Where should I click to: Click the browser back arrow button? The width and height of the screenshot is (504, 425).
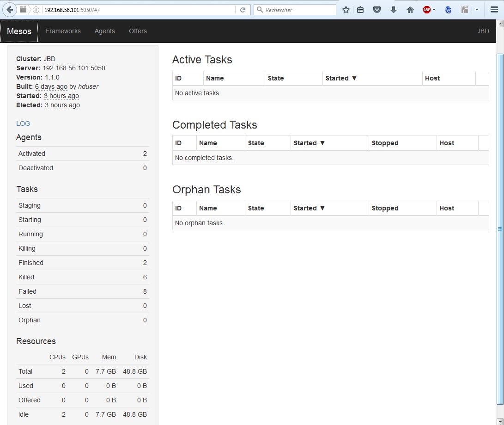coord(10,10)
